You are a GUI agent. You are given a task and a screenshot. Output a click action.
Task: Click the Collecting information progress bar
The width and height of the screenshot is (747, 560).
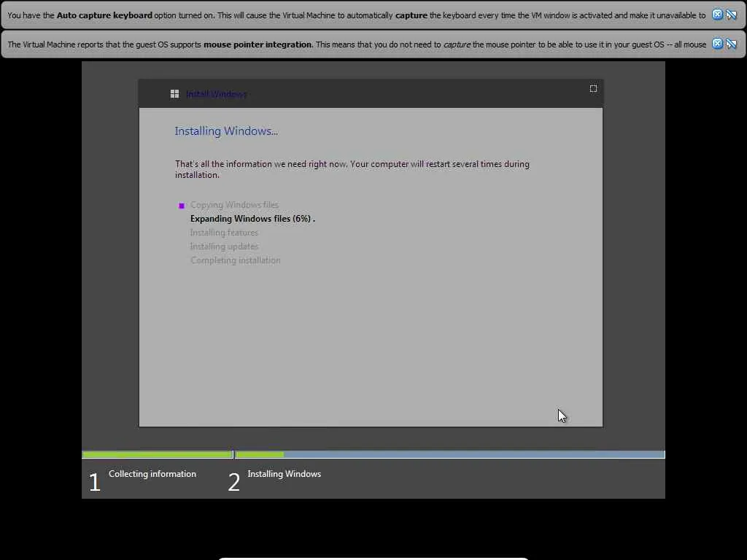(x=158, y=455)
